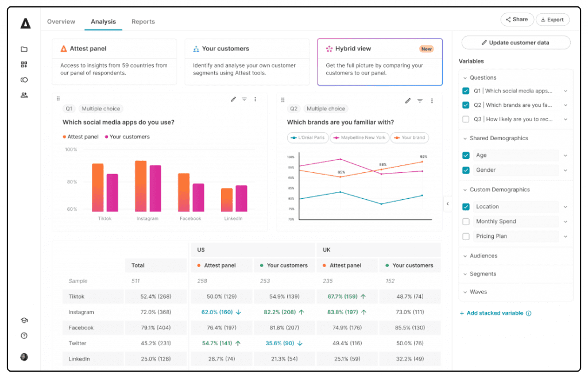The width and height of the screenshot is (588, 378).
Task: Uncheck the Q1 social media apps checkbox
Action: pyautogui.click(x=466, y=91)
